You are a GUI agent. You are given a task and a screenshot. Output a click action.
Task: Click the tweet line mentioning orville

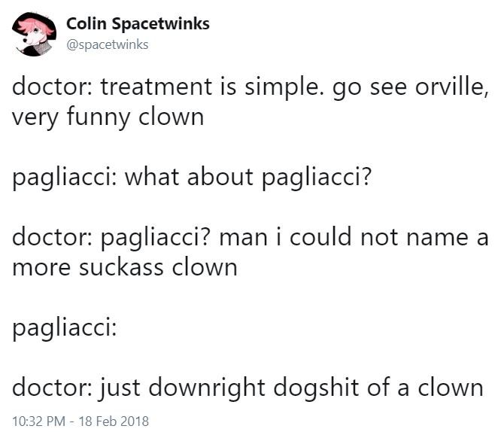tap(250, 87)
